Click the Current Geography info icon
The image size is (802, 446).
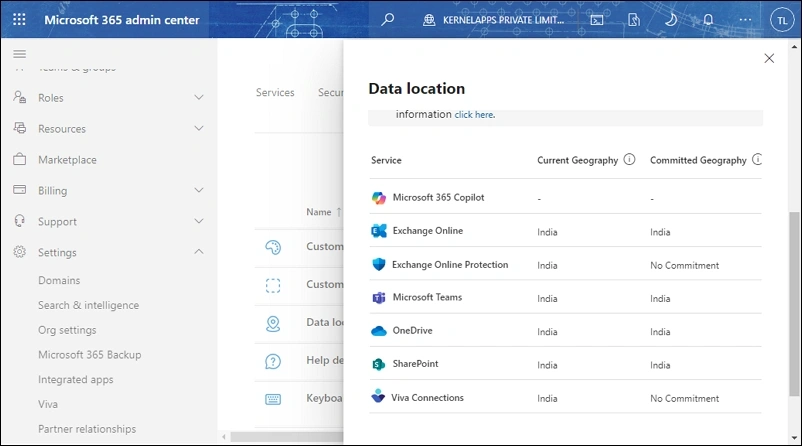629,160
